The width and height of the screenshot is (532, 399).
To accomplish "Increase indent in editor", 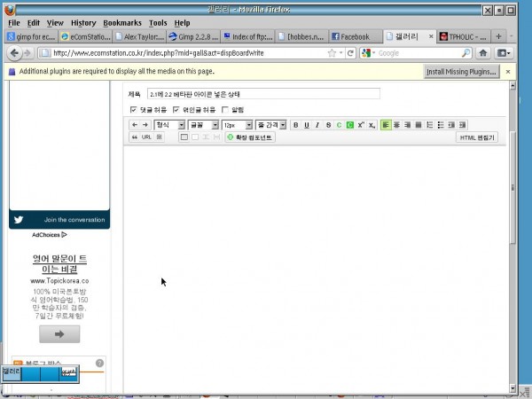I will click(x=462, y=125).
